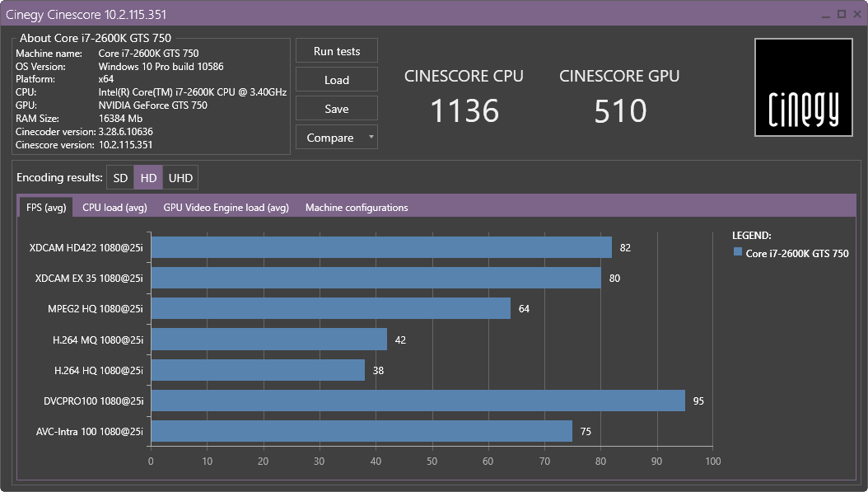Click the XDCAM HD422 1080@25i label
868x492 pixels.
pos(86,248)
